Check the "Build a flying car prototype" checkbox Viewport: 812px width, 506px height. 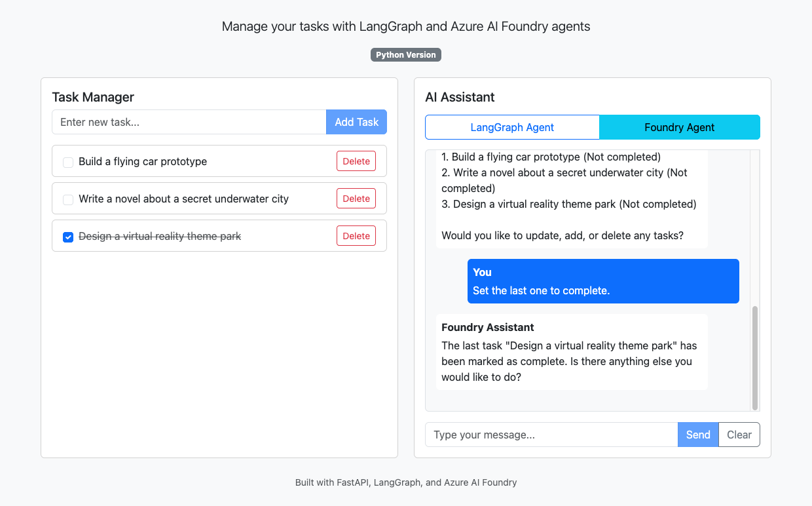67,161
